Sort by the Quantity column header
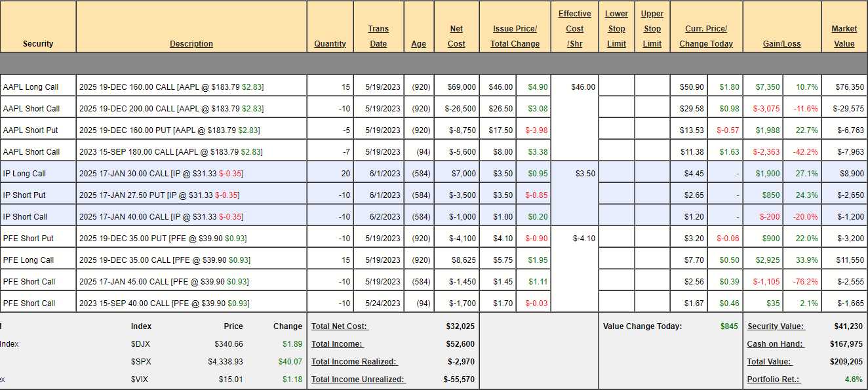868x390 pixels. tap(330, 44)
